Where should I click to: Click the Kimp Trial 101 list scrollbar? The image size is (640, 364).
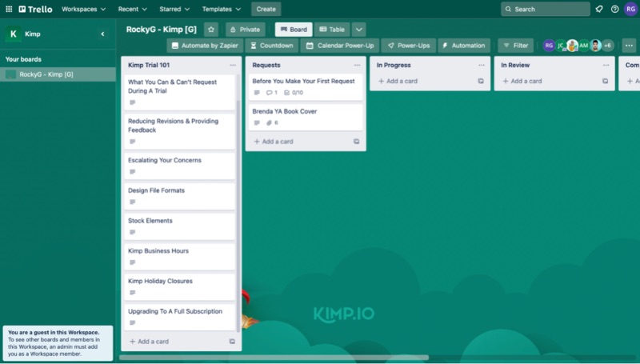[238, 215]
